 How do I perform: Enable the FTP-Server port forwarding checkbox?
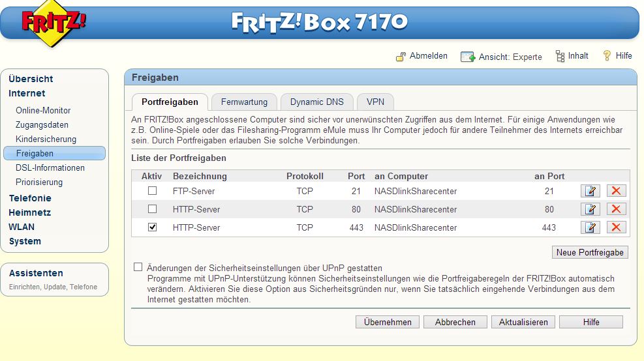pyautogui.click(x=153, y=191)
